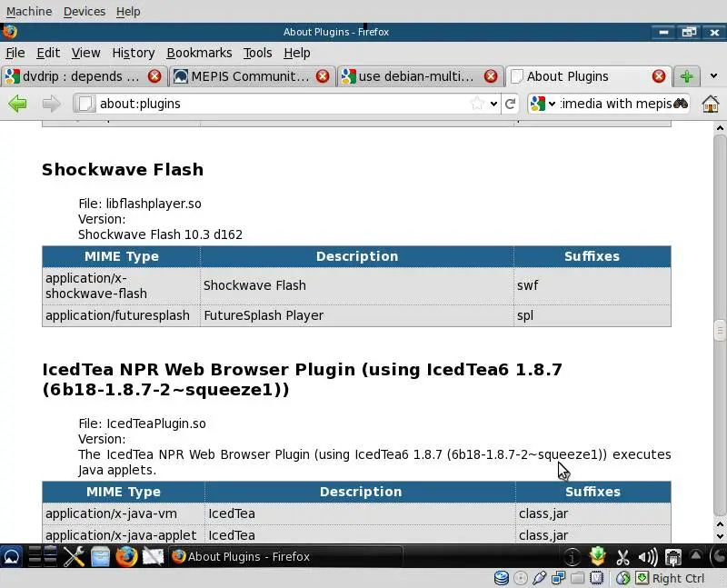Expand the address bar history dropdown

click(x=493, y=104)
